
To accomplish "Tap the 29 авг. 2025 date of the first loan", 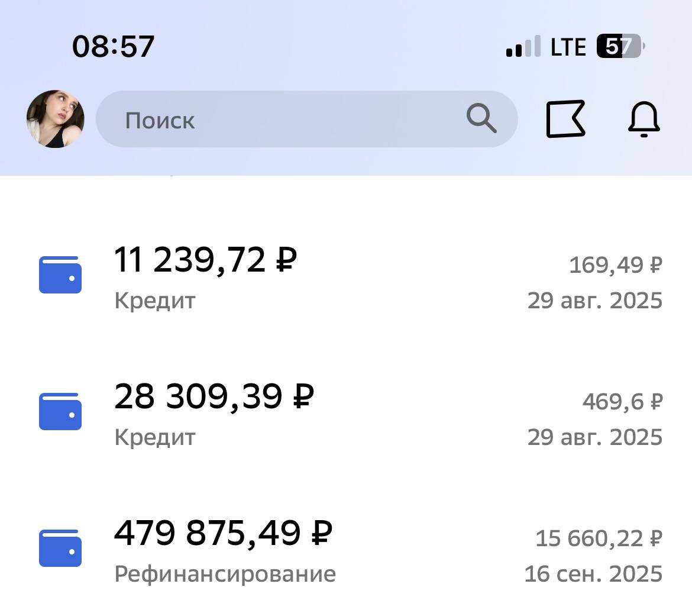I will pyautogui.click(x=594, y=301).
